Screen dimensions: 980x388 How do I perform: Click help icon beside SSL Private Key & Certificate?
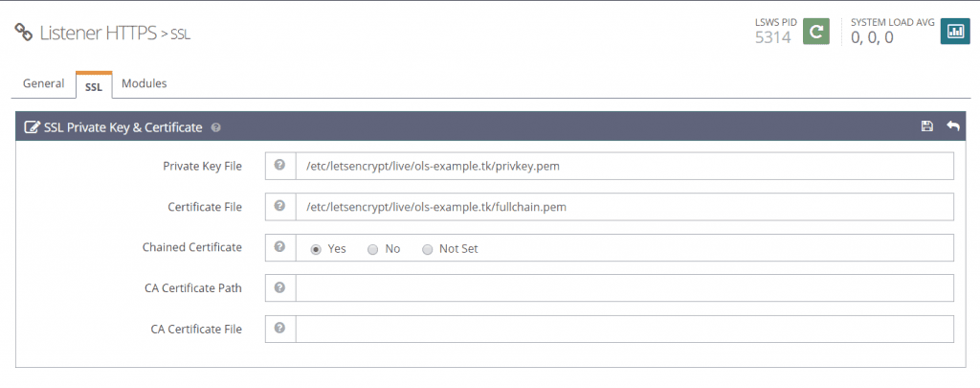coord(215,127)
